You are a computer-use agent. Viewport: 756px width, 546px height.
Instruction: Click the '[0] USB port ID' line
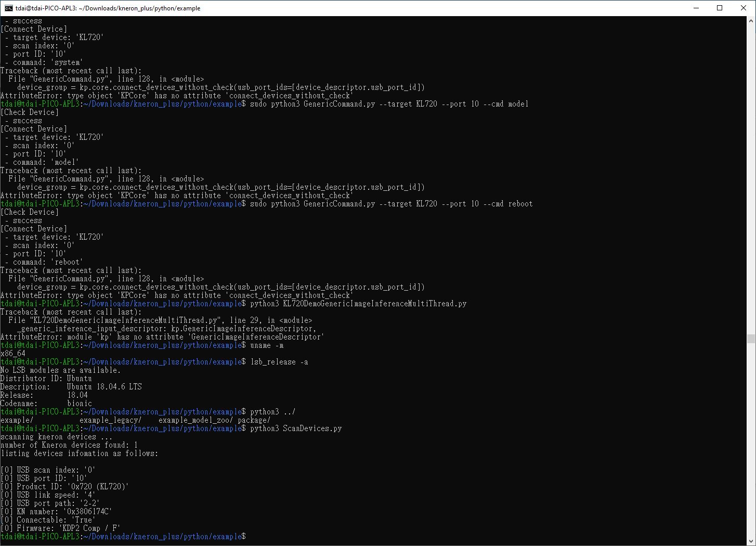point(44,478)
